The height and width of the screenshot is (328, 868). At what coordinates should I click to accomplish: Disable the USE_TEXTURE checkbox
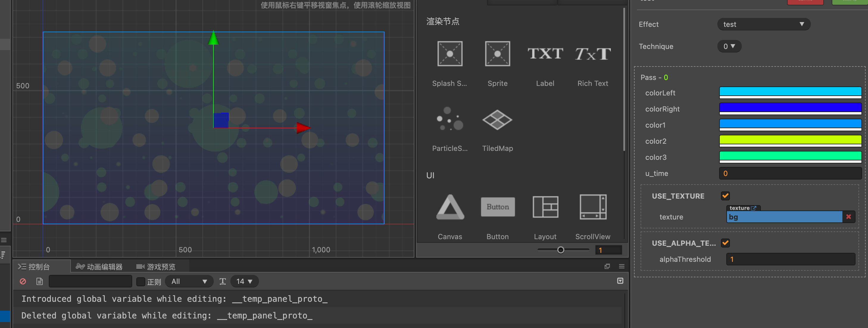pos(725,196)
